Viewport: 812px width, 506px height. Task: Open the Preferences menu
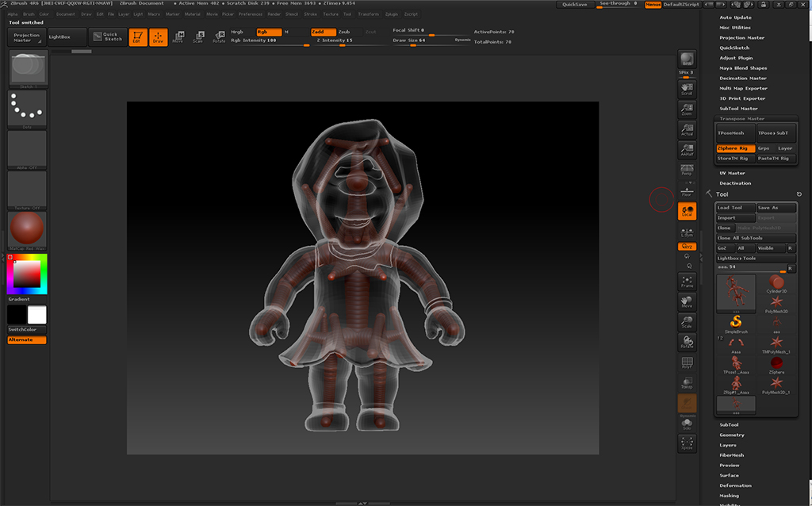click(x=251, y=14)
